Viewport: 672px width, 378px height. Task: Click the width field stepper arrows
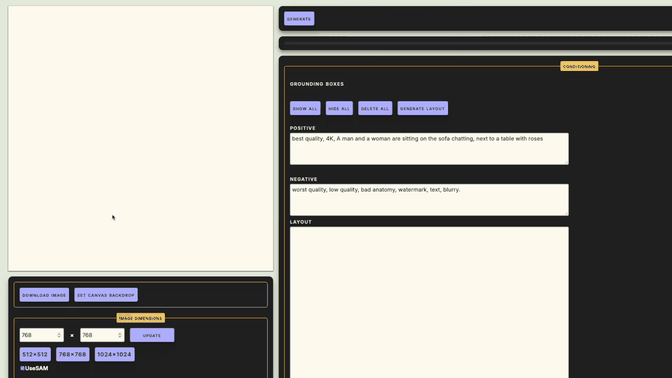point(59,335)
